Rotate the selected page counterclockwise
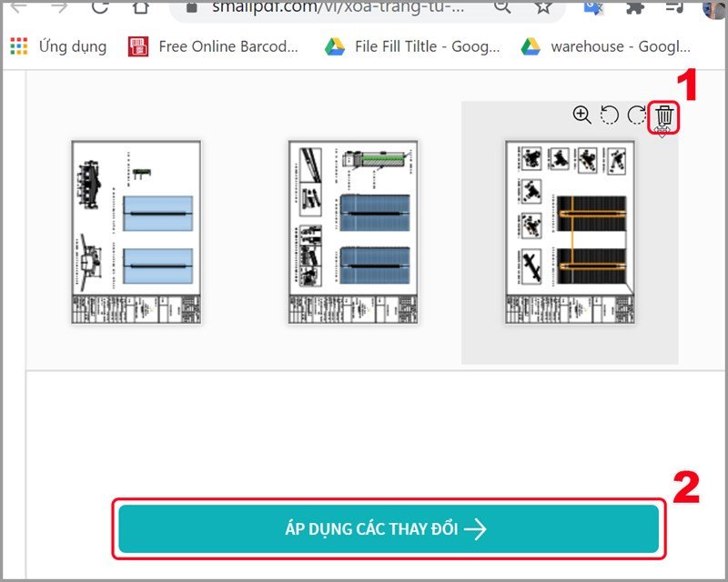Screen dimensions: 728x582 pos(608,115)
